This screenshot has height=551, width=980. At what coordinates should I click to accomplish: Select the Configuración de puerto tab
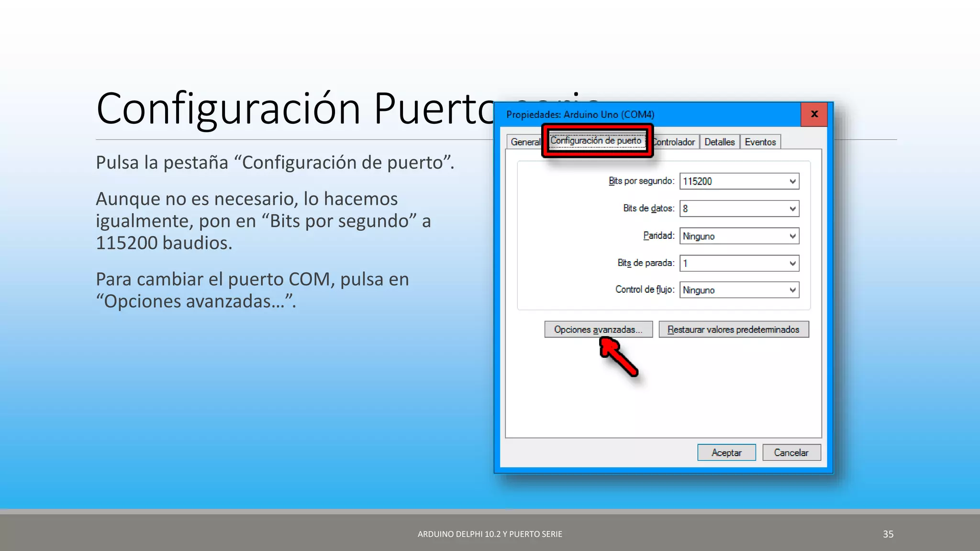click(x=596, y=141)
